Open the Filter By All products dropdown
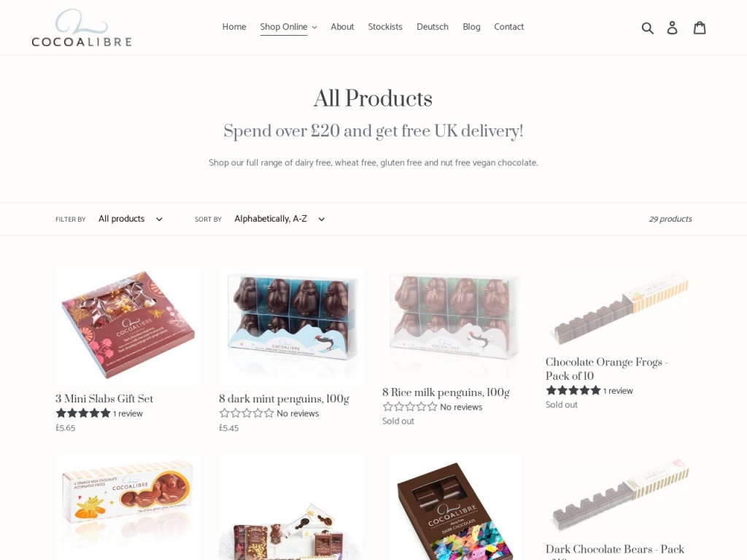The image size is (747, 560). tap(131, 219)
